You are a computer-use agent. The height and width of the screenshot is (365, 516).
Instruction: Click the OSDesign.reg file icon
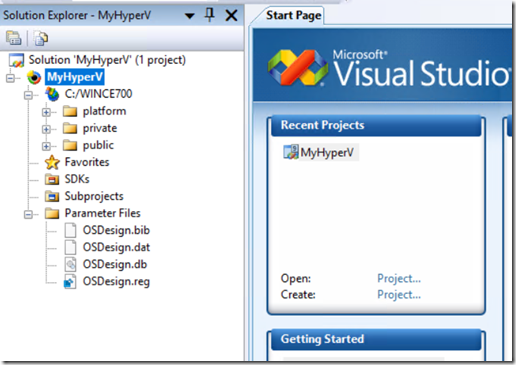pos(70,281)
